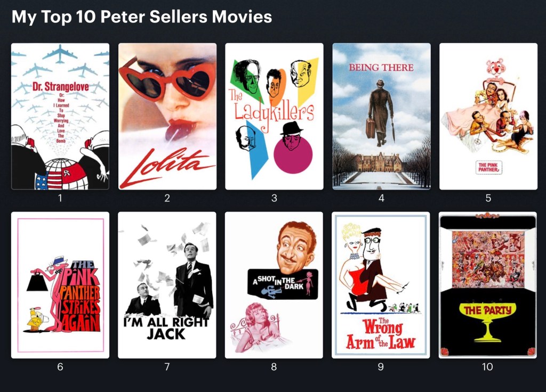
Task: Click The Party movie poster
Action: 488,285
